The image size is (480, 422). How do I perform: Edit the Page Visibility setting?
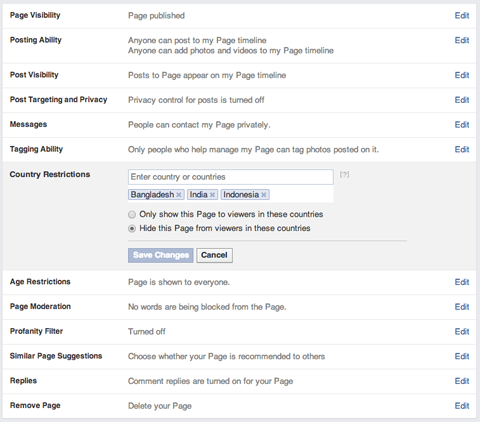[x=462, y=16]
